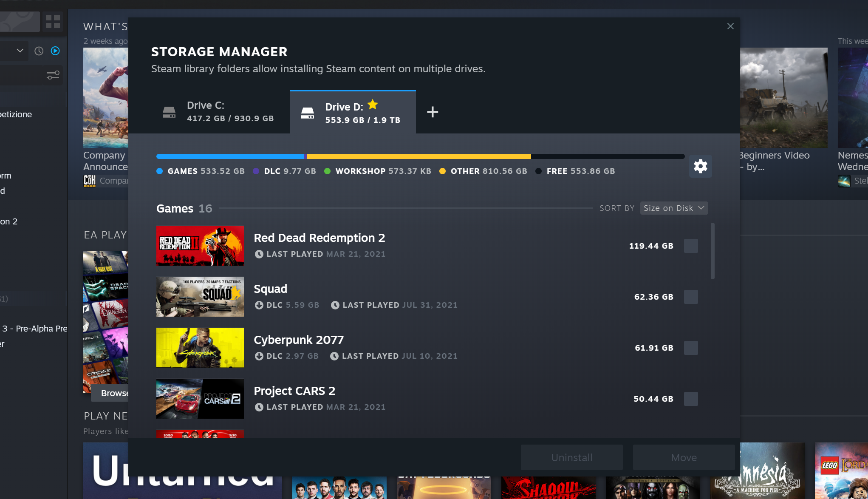This screenshot has width=868, height=499.
Task: Add a new library folder with plus icon
Action: 433,112
